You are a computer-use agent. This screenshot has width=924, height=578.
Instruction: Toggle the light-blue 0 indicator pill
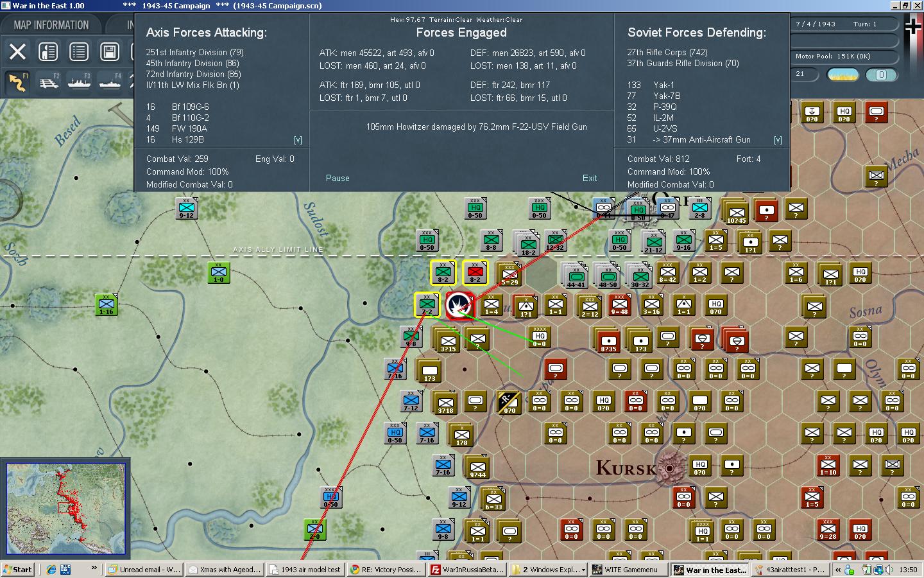pyautogui.click(x=881, y=74)
